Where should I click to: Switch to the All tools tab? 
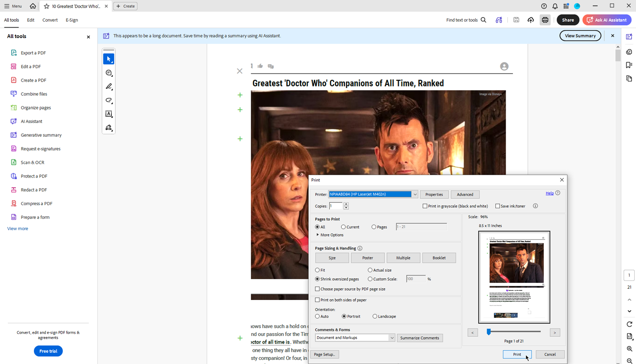(11, 20)
